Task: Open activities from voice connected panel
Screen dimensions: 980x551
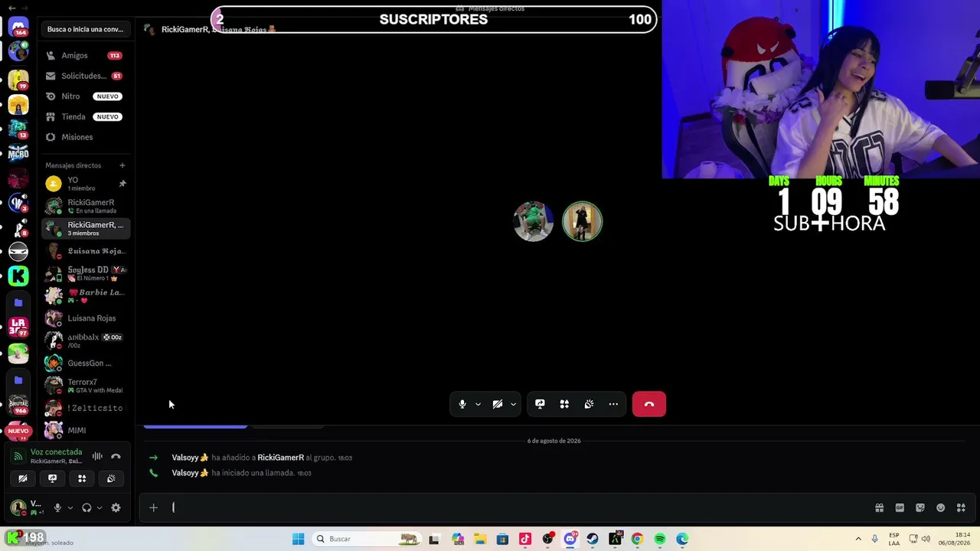Action: click(x=82, y=478)
